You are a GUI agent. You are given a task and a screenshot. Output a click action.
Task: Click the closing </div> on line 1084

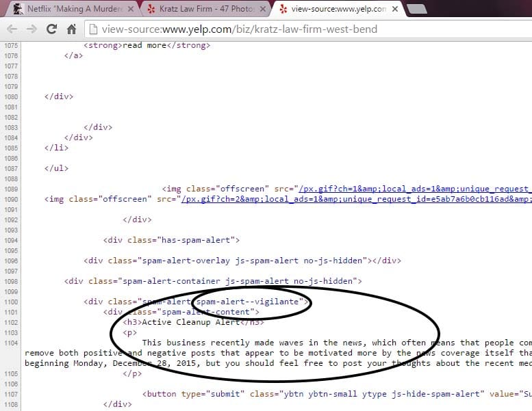[78, 137]
